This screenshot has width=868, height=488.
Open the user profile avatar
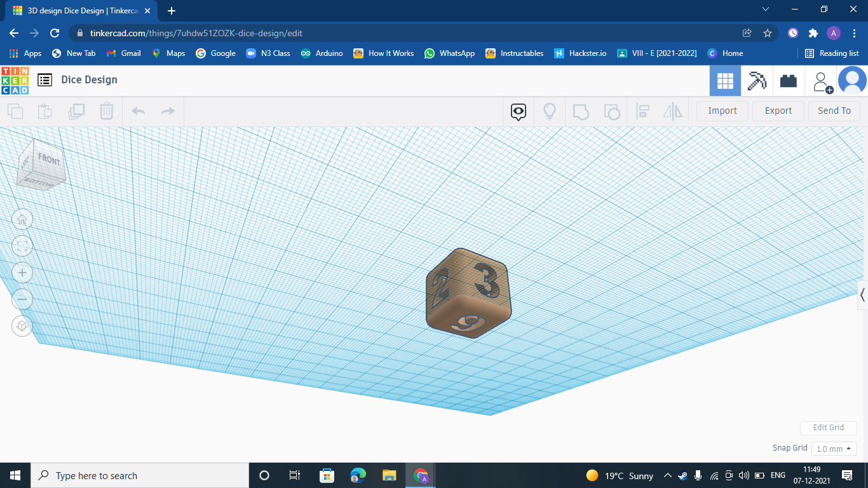[852, 81]
